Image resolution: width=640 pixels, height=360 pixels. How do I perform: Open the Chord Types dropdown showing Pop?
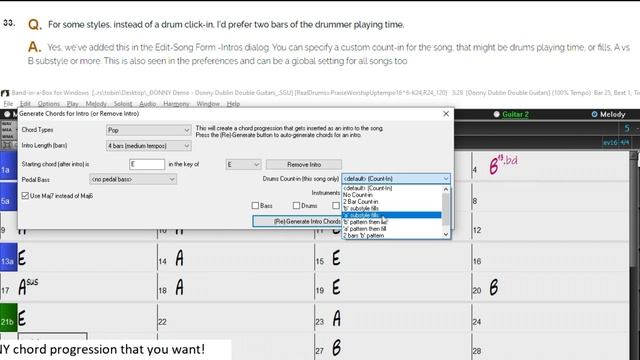[149, 130]
